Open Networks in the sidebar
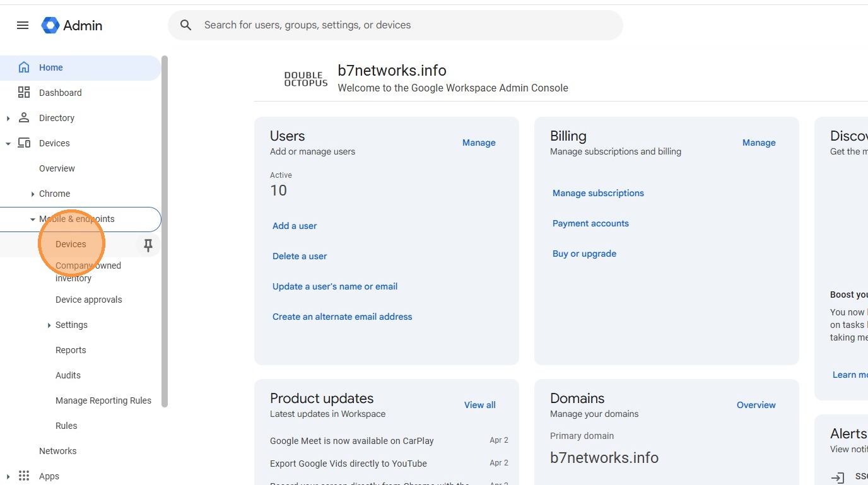Viewport: 868px width, 485px height. (57, 451)
